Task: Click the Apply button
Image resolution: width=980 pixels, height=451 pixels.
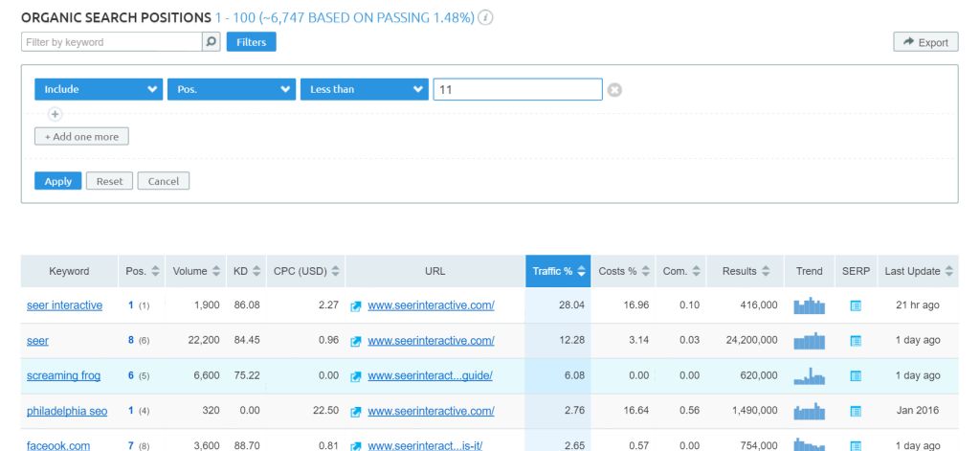Action: [x=57, y=181]
